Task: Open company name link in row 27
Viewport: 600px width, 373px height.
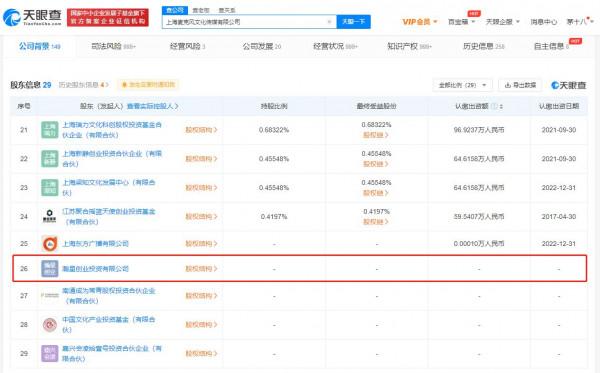Action: [x=109, y=296]
